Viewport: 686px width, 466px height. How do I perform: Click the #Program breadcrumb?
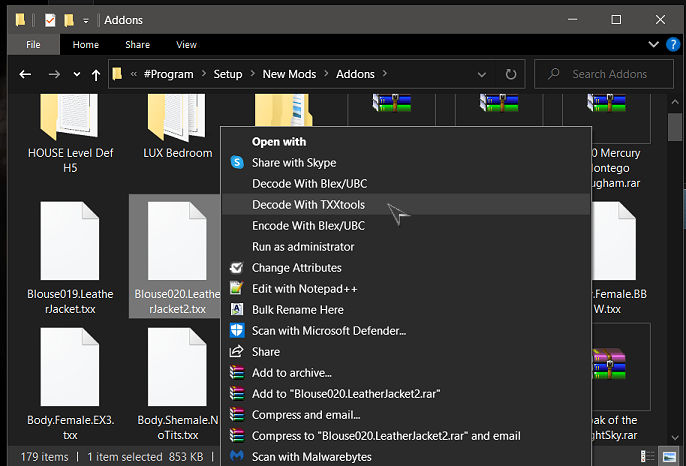(x=168, y=74)
